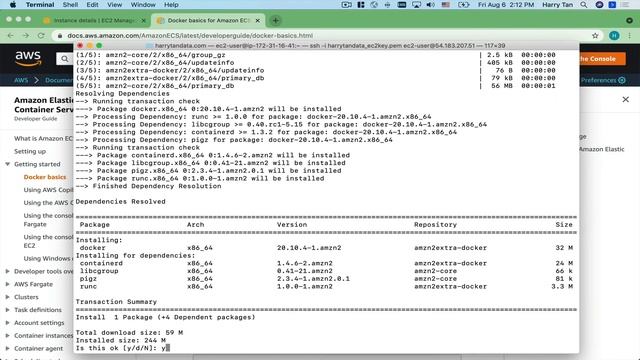The height and width of the screenshot is (360, 640).
Task: Open Using the console Fargate sidebar item
Action: [48, 220]
